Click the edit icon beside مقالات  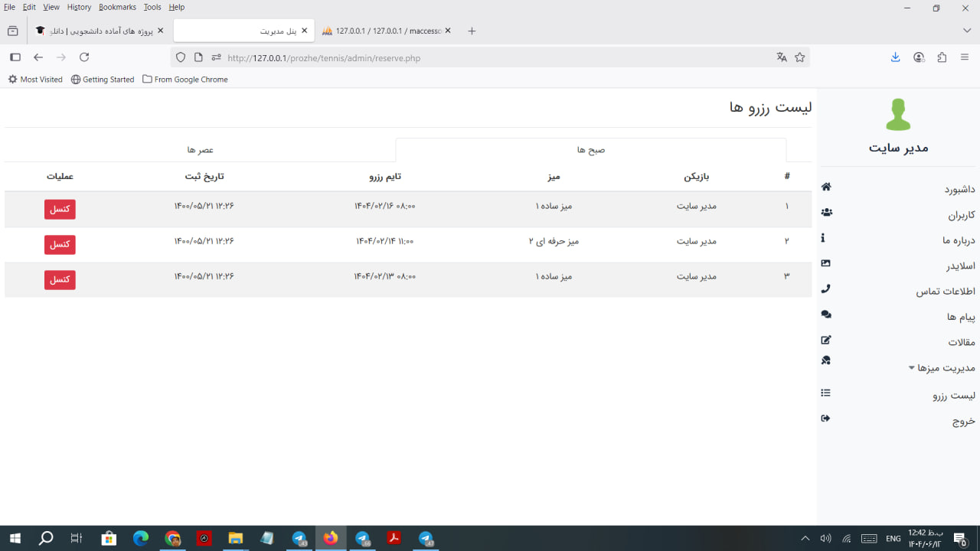(x=825, y=340)
